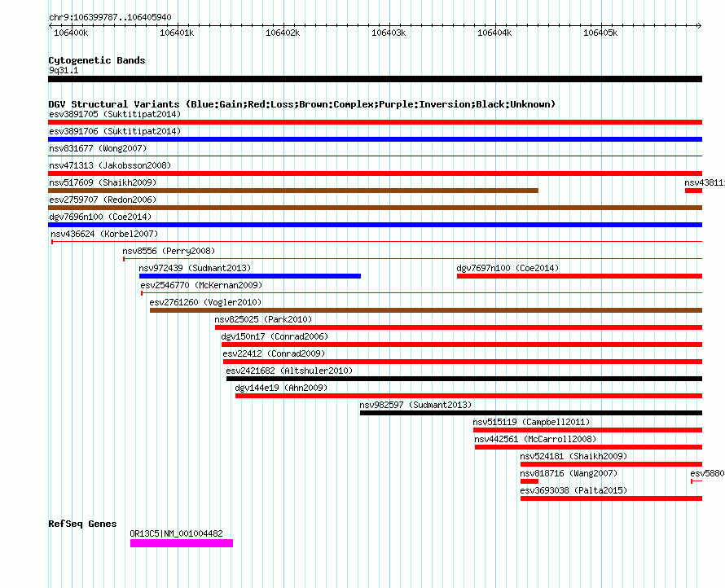Viewport: 725px width, 588px height.
Task: Open nsv515119 (Campbell2011) variant label
Action: pyautogui.click(x=531, y=422)
